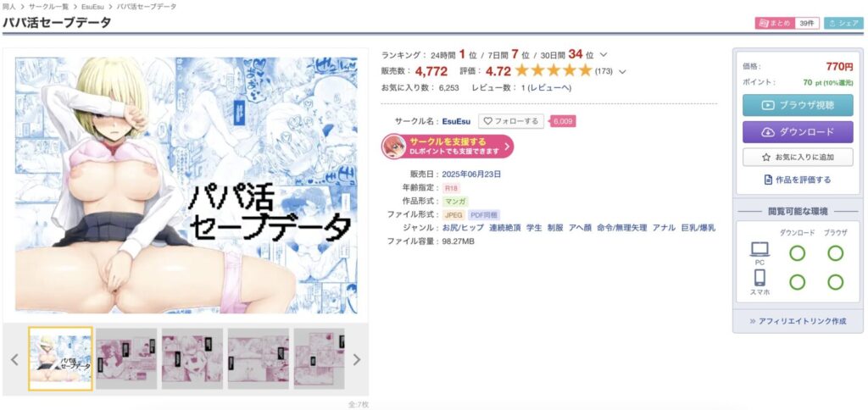This screenshot has width=868, height=410.
Task: Toggle the フォローする heart button
Action: pyautogui.click(x=511, y=121)
